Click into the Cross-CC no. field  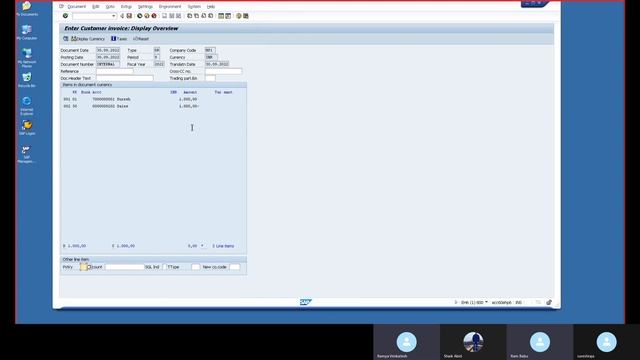tap(224, 71)
